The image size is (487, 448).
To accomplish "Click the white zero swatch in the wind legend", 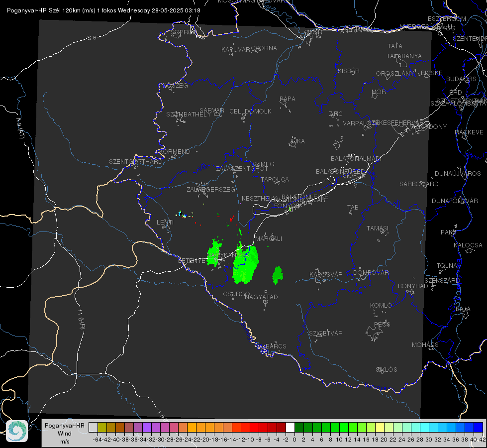I will (x=290, y=427).
